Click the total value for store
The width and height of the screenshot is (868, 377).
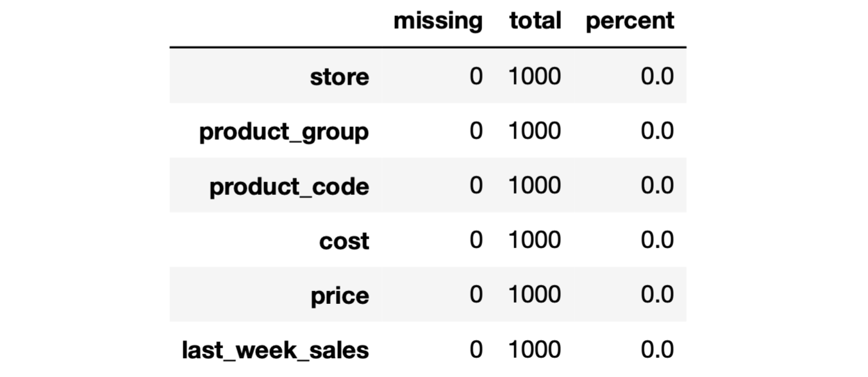click(535, 77)
